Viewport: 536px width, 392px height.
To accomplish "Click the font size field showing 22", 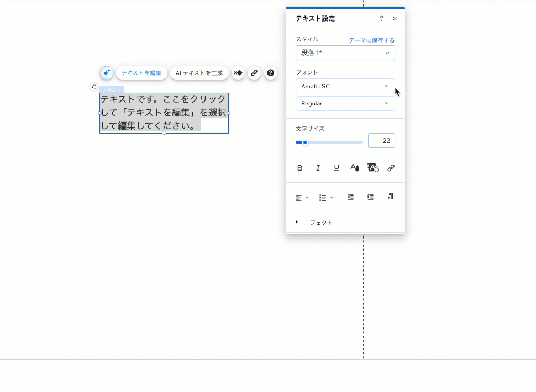I will 381,141.
